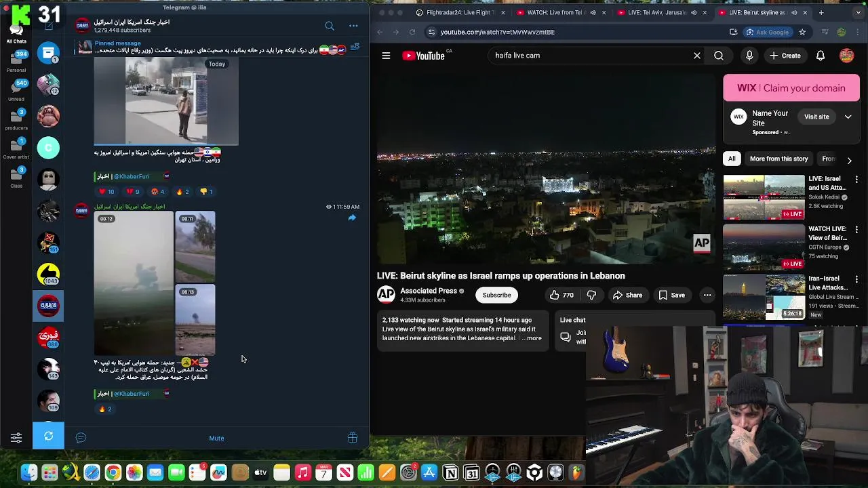Open the Chrome three-dot menu

[x=859, y=32]
